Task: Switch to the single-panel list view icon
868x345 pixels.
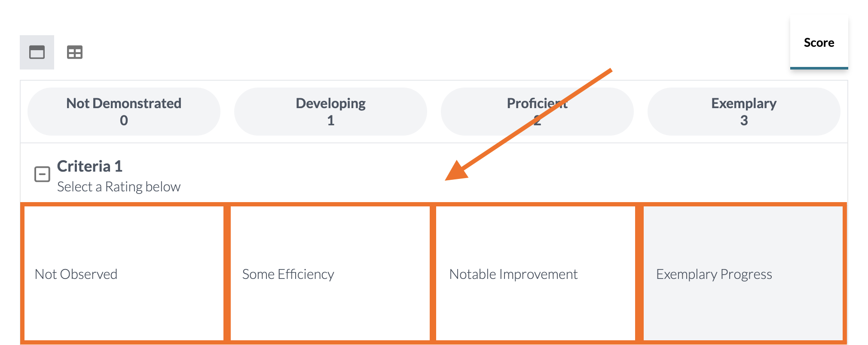Action: pos(37,52)
